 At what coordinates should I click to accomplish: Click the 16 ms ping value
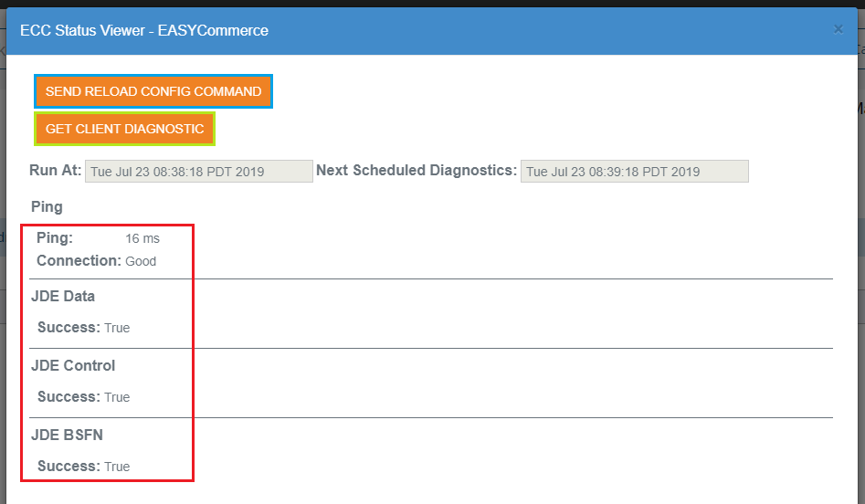click(142, 239)
